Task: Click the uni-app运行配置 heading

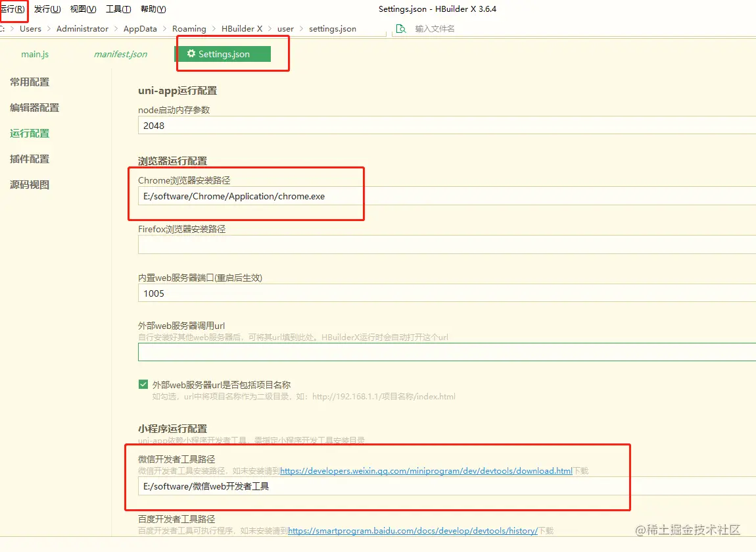Action: (177, 91)
